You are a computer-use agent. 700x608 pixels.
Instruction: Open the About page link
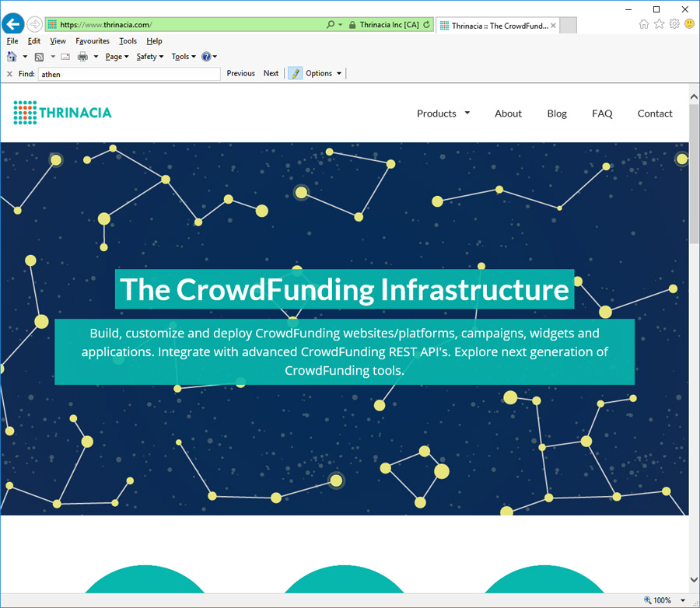click(x=508, y=114)
